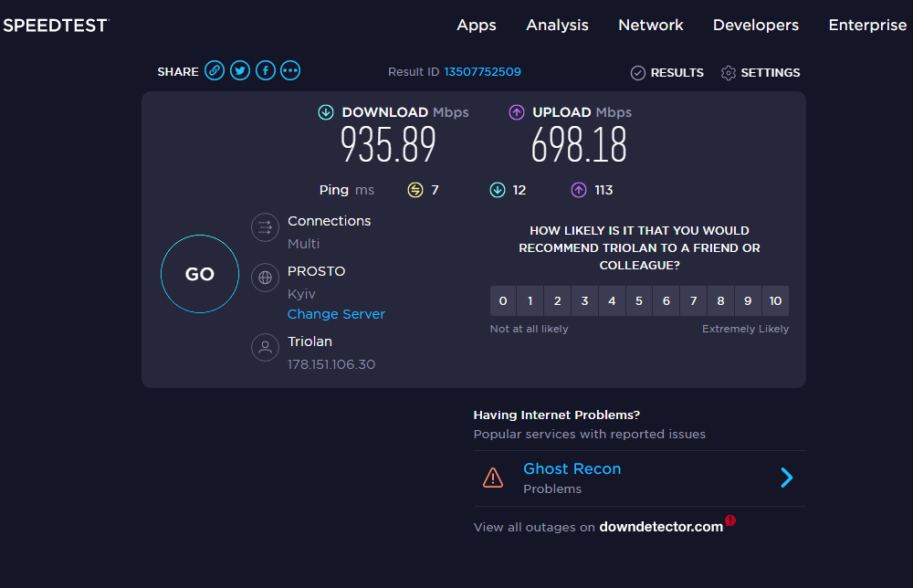Rate recommendation 5
913x588 pixels.
point(639,301)
